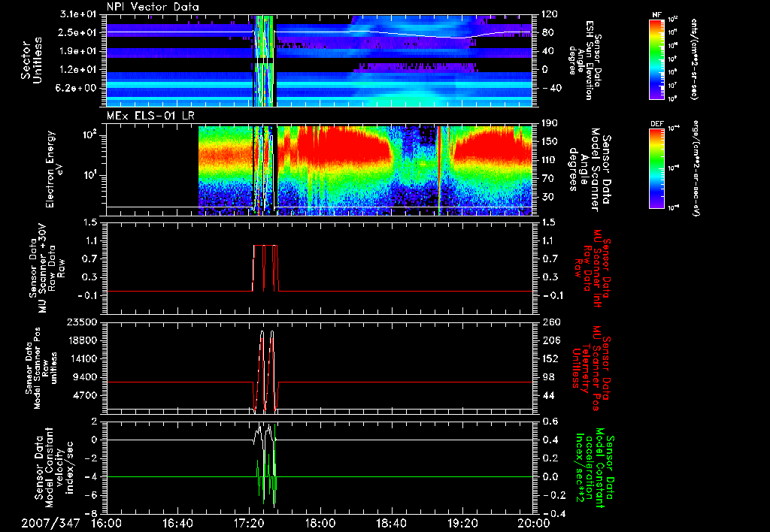The height and width of the screenshot is (532, 770).
Task: Click the "3.1e+01" sector tick value
Action: [79, 14]
